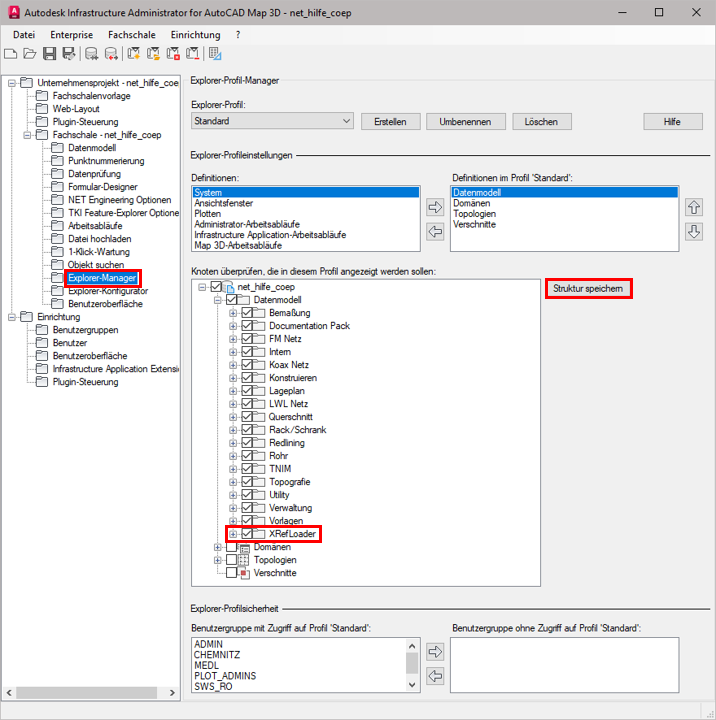This screenshot has height=720, width=716.
Task: Click the Save As floppy-with-pencil icon
Action: (x=69, y=54)
